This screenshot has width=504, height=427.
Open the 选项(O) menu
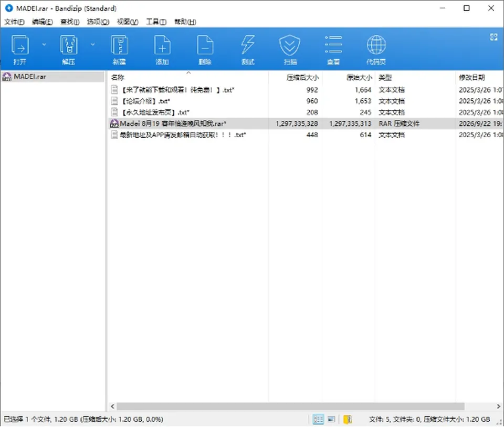coord(98,22)
